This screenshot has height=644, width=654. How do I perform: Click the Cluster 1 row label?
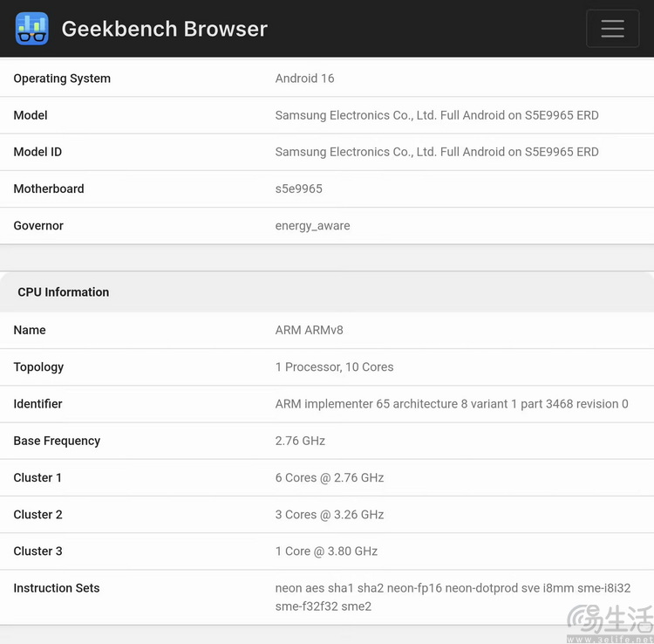[x=37, y=478]
